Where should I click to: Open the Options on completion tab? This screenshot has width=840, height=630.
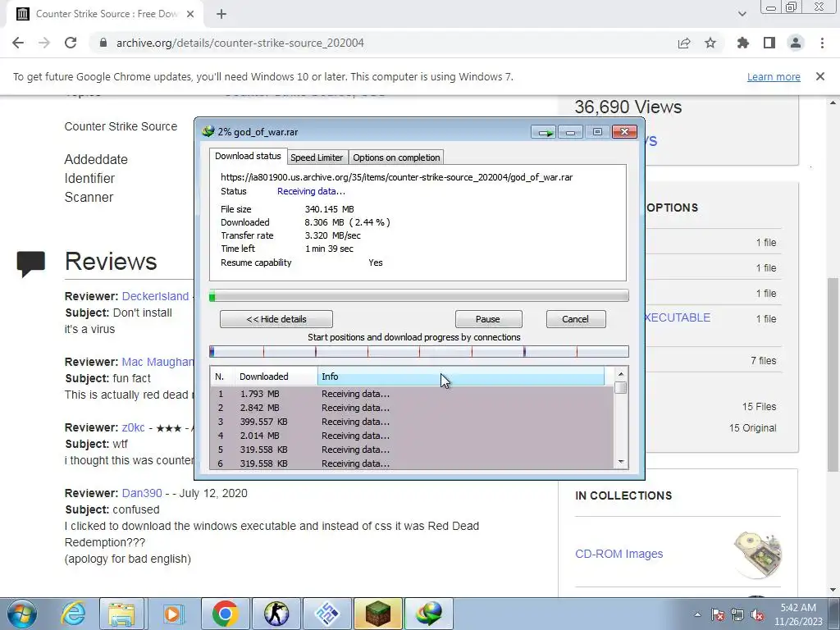click(396, 157)
